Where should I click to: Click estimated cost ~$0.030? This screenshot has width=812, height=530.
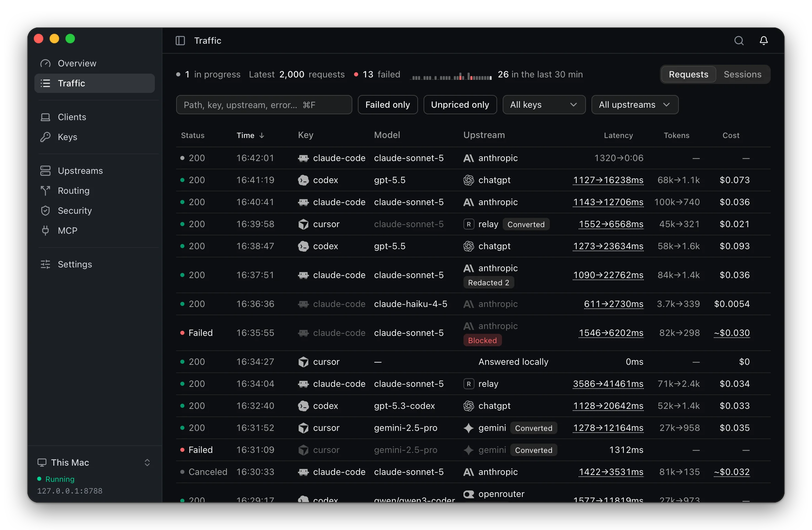[x=731, y=333]
